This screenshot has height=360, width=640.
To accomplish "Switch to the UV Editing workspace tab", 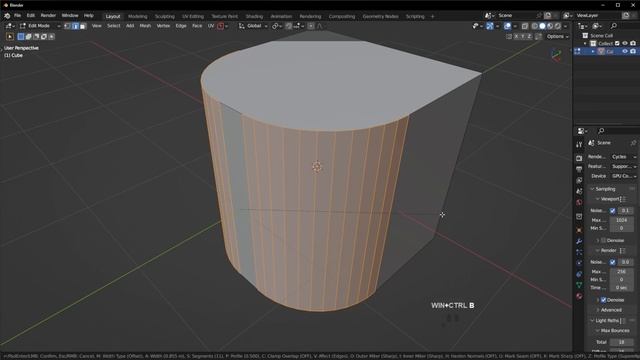I will coord(193,16).
